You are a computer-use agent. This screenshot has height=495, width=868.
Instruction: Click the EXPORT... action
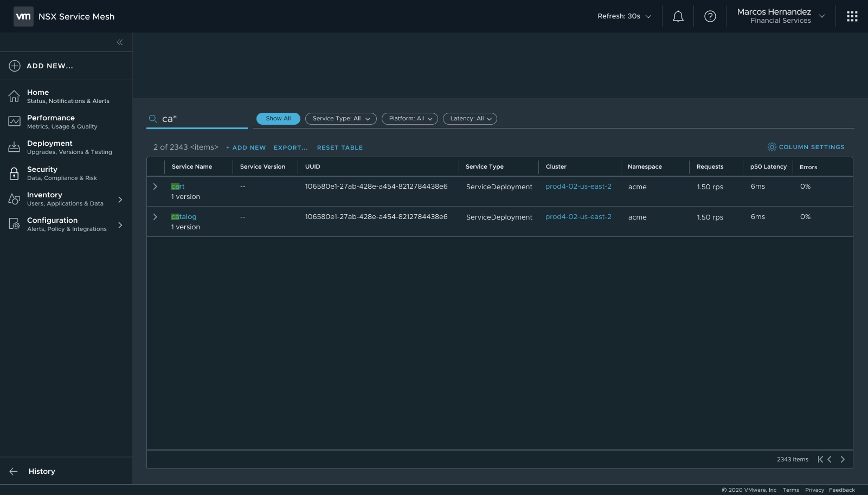(x=291, y=147)
